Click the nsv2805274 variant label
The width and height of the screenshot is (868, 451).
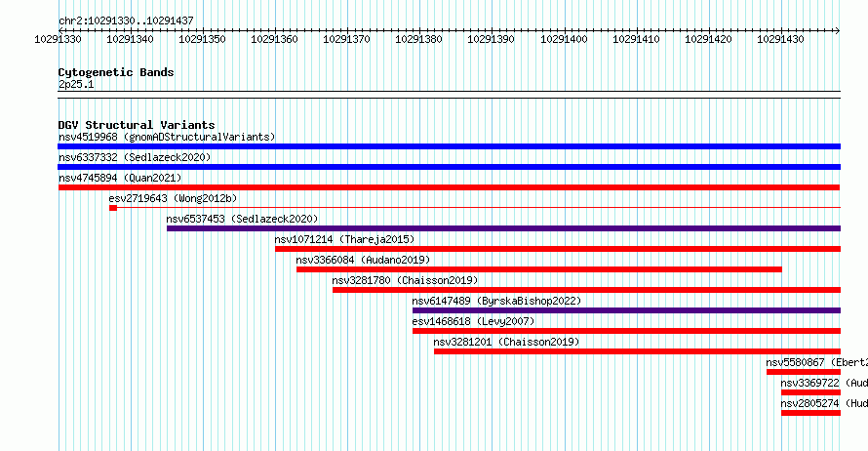click(824, 403)
